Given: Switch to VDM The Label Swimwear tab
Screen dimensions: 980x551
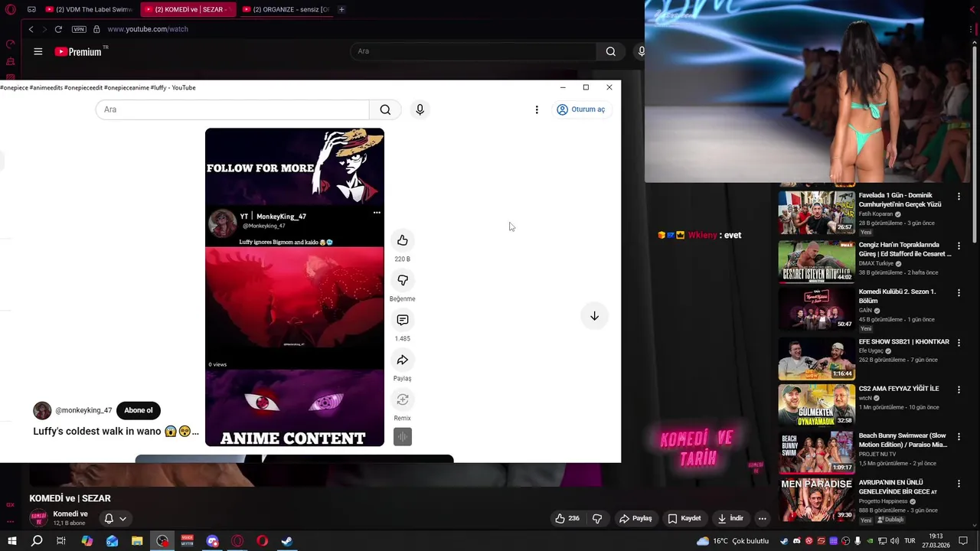Looking at the screenshot, I should [89, 9].
